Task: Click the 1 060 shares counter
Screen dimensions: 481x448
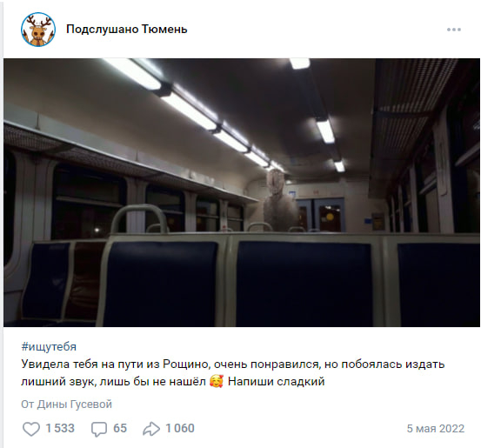Action: (180, 428)
